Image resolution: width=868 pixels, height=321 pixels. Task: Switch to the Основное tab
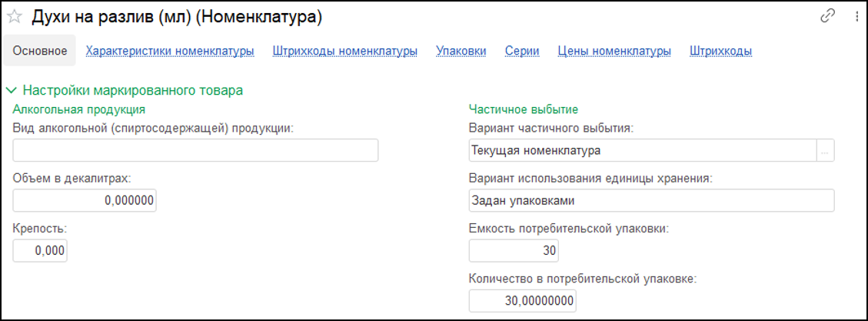40,51
